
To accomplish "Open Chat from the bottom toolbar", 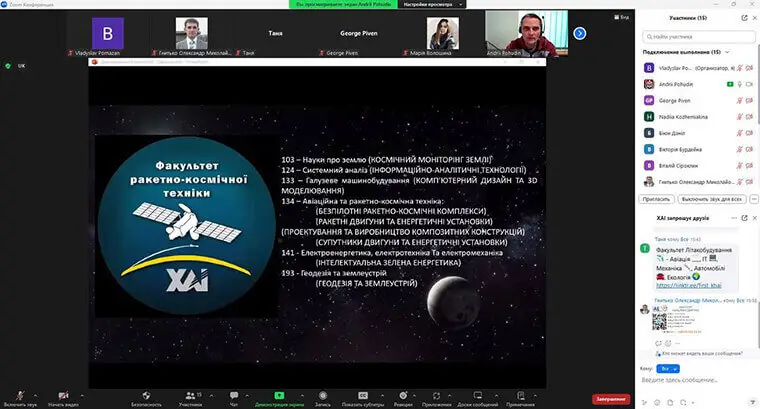I will click(x=234, y=395).
